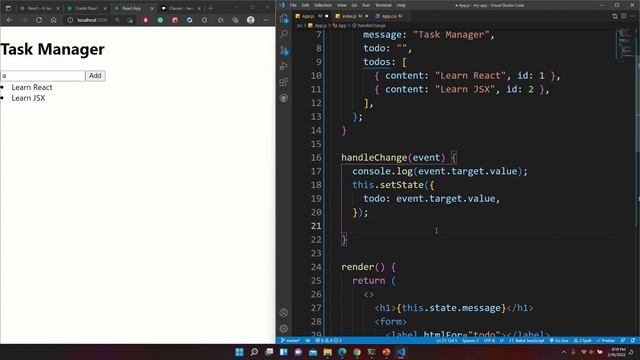Open the Selection menu
The width and height of the screenshot is (640, 360).
(x=323, y=5)
